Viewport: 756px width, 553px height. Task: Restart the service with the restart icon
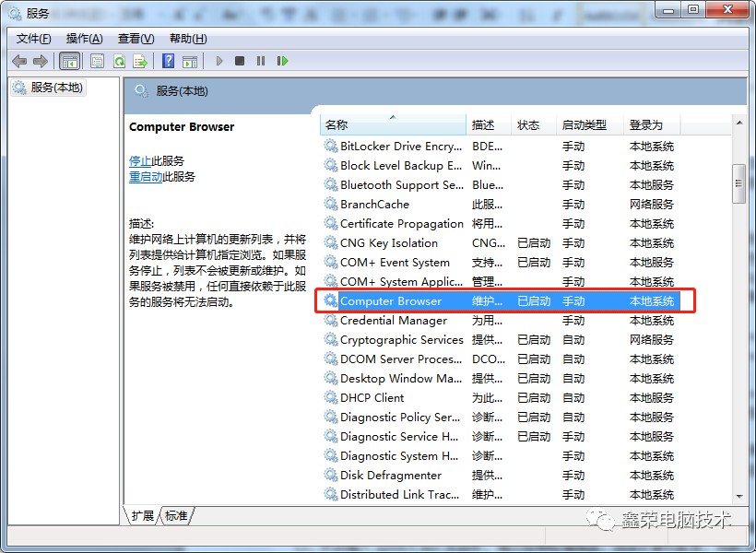tap(283, 61)
